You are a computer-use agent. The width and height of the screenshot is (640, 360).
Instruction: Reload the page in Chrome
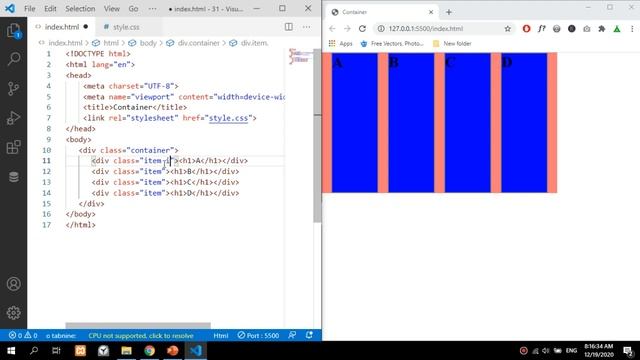[362, 29]
